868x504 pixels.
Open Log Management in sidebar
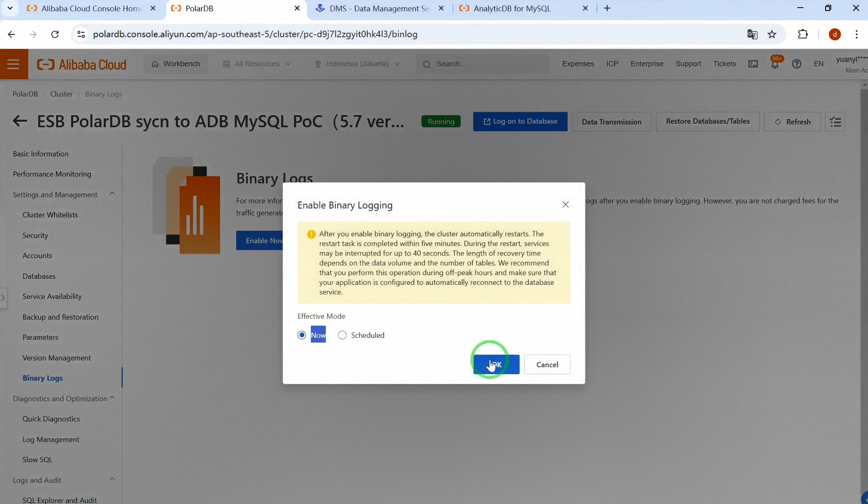(x=51, y=439)
